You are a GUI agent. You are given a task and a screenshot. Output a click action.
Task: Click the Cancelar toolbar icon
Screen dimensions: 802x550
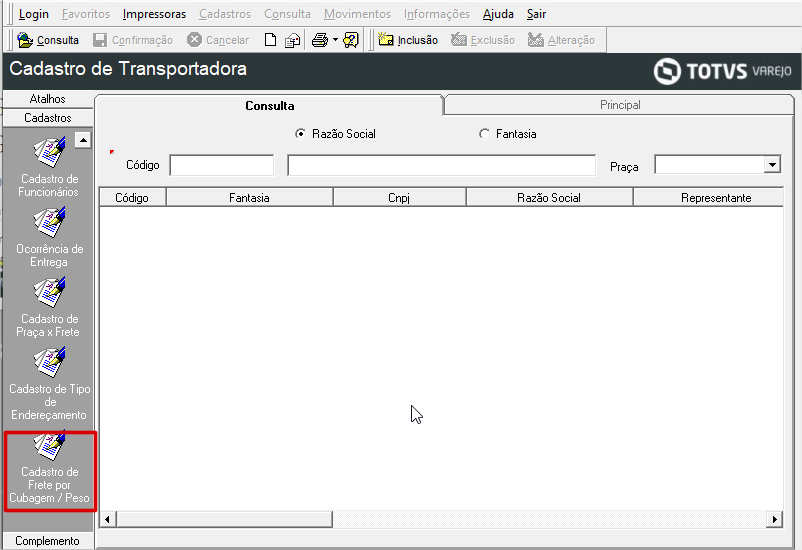pos(194,39)
